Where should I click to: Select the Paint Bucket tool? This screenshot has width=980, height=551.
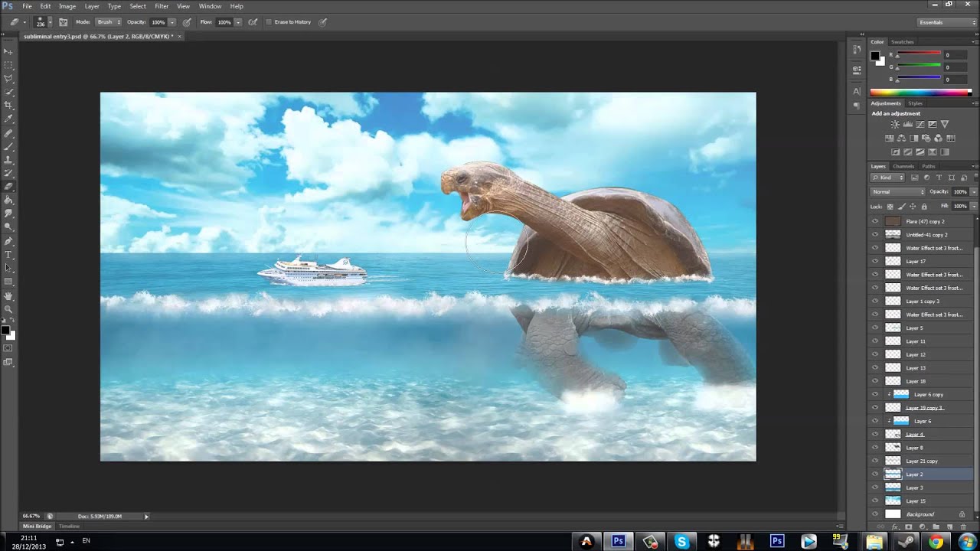[8, 201]
